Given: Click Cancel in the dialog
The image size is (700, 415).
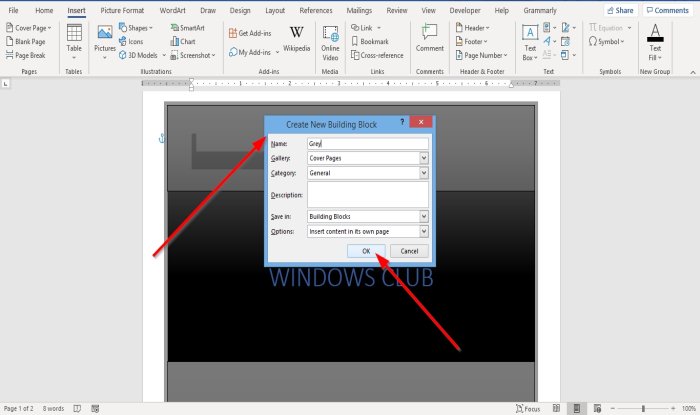Looking at the screenshot, I should pos(409,251).
